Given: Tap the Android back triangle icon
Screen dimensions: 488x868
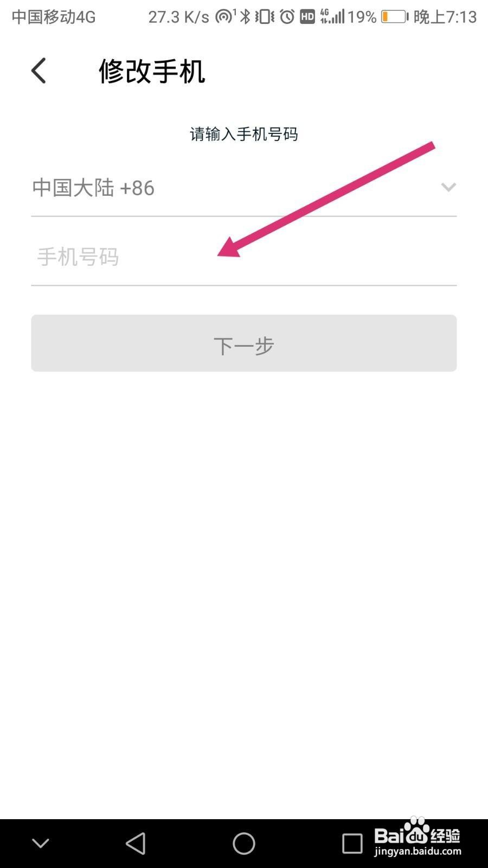Looking at the screenshot, I should 136,844.
